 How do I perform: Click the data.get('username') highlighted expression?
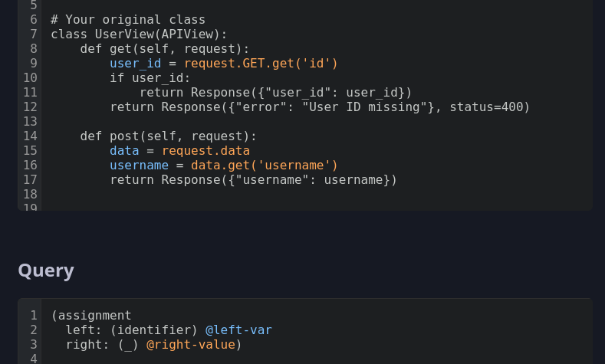point(265,166)
